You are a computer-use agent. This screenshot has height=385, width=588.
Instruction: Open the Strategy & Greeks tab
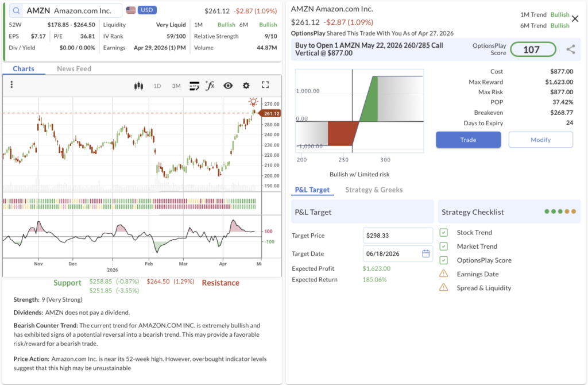coord(374,190)
